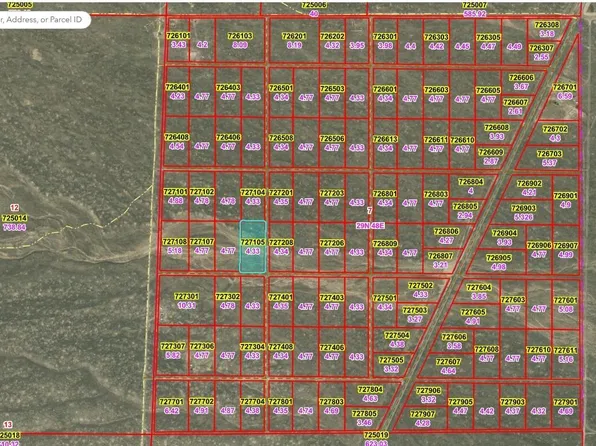
Task: Select the cyan highlighted parcel 727105
Action: click(253, 246)
